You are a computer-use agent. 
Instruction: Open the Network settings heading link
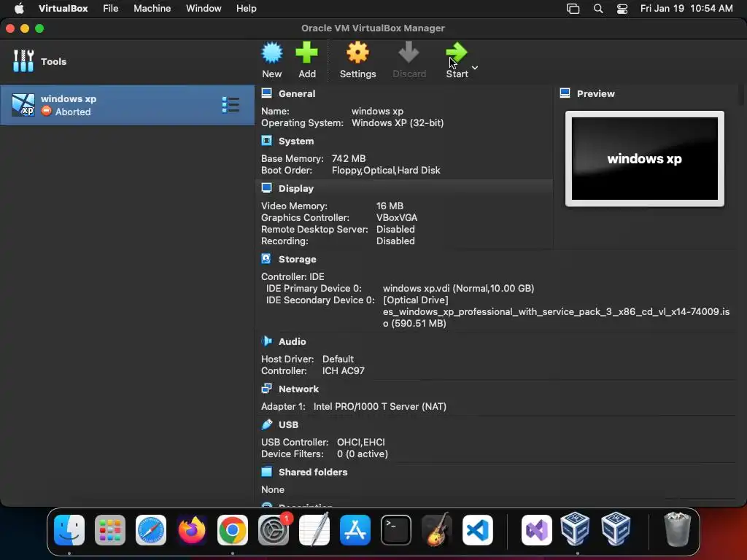[298, 389]
